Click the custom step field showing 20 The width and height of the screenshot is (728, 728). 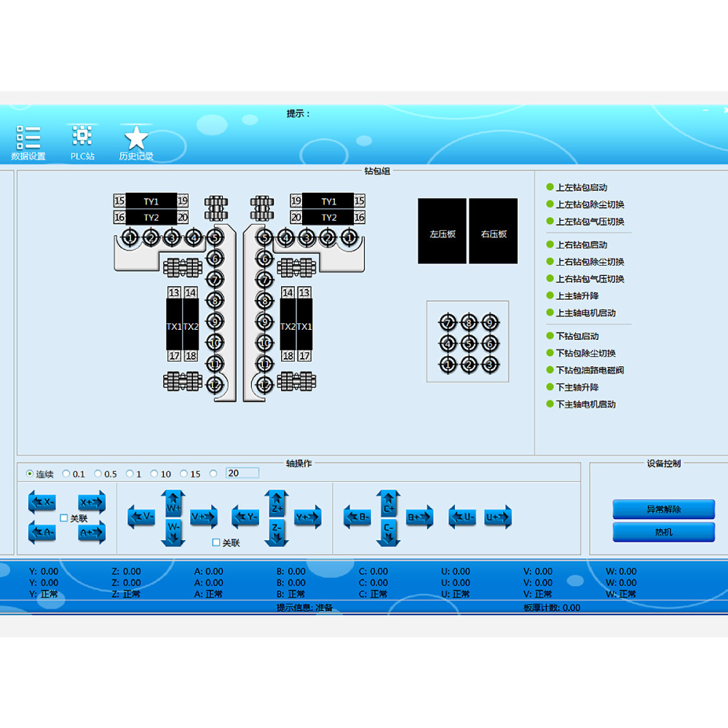(242, 473)
